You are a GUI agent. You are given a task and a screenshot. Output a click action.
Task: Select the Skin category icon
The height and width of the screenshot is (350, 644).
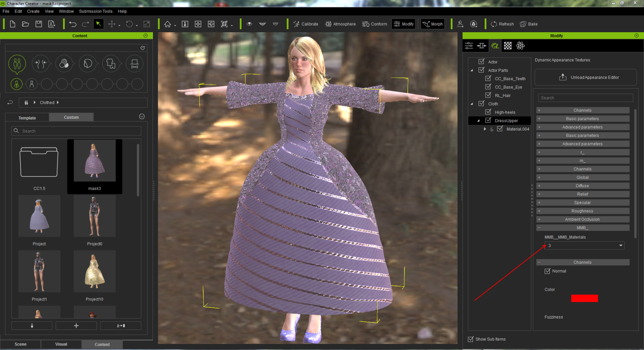pyautogui.click(x=64, y=64)
